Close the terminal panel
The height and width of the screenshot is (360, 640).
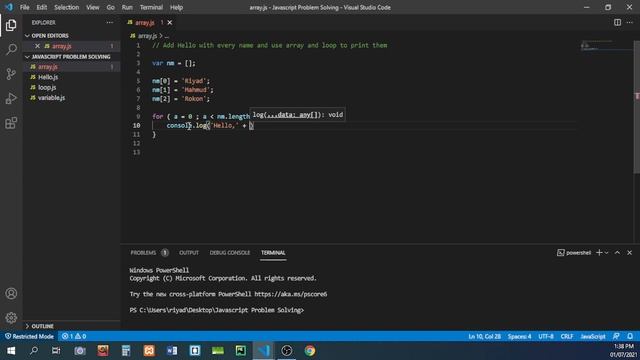(629, 253)
